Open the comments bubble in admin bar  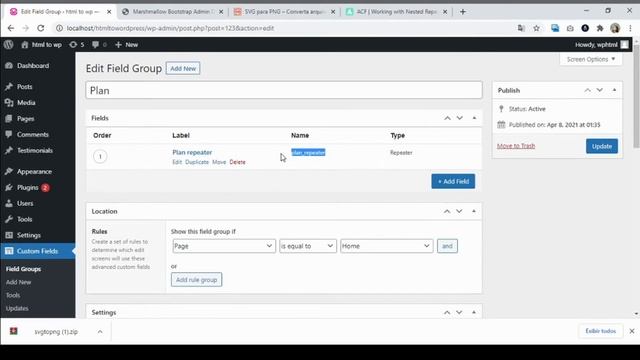pos(99,44)
